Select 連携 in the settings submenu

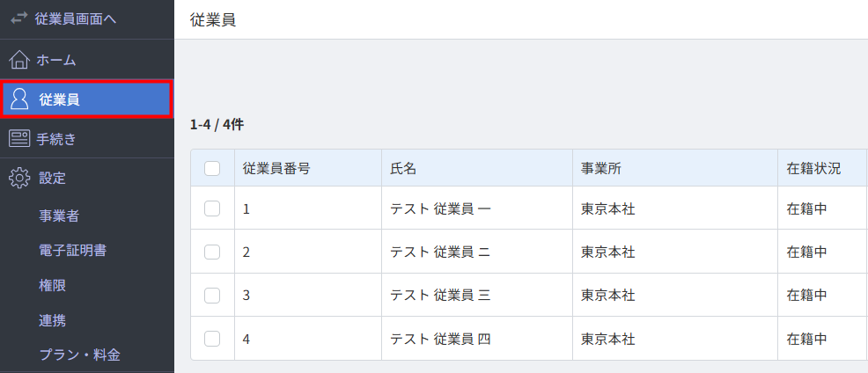53,320
